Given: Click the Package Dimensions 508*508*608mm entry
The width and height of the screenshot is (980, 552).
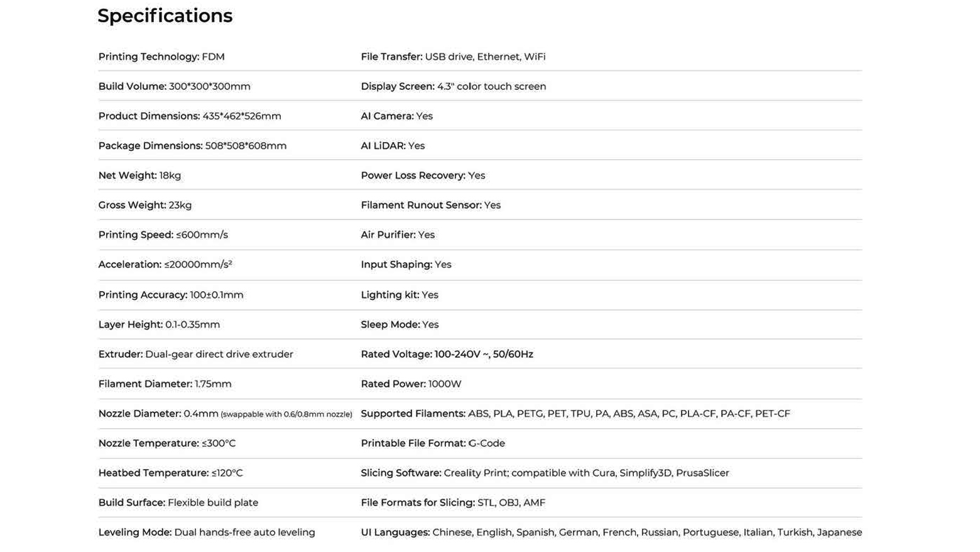Looking at the screenshot, I should pos(192,146).
